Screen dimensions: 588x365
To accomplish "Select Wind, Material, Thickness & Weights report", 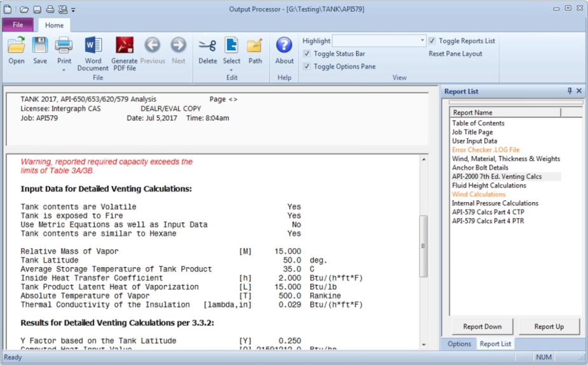I will pos(506,159).
